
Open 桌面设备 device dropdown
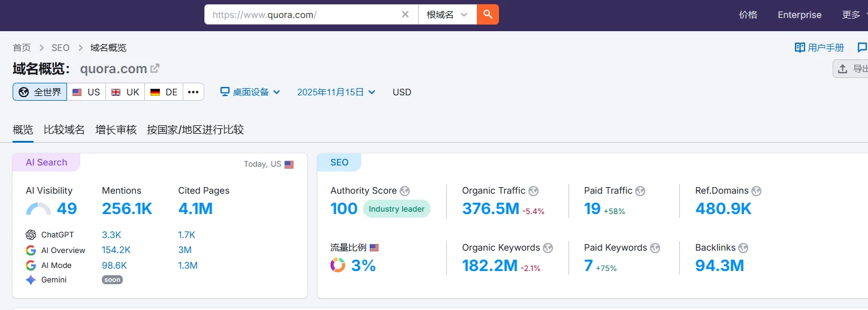tap(250, 92)
